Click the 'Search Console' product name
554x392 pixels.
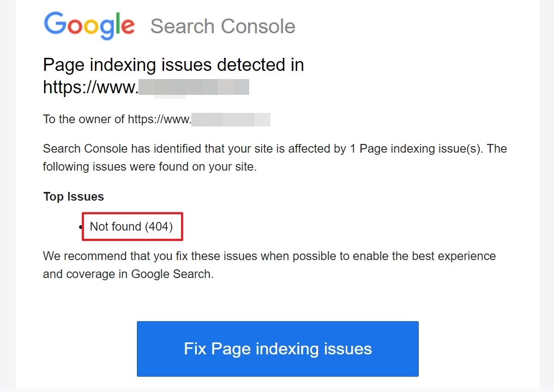tap(222, 26)
